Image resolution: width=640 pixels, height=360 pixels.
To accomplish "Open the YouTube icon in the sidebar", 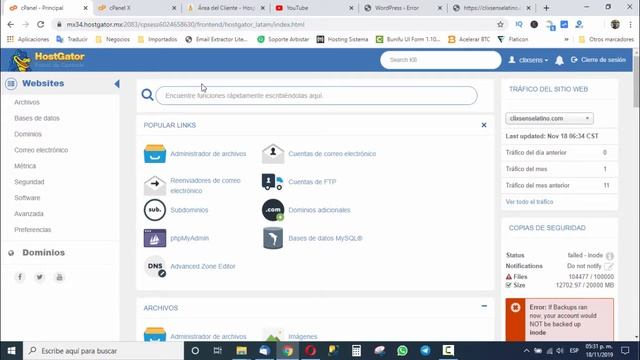I will pos(59,277).
